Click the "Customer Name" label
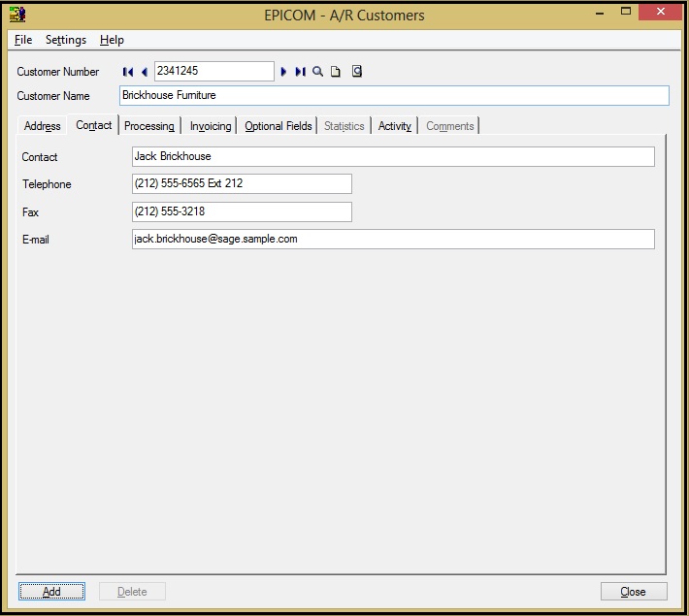The width and height of the screenshot is (689, 616). [53, 96]
